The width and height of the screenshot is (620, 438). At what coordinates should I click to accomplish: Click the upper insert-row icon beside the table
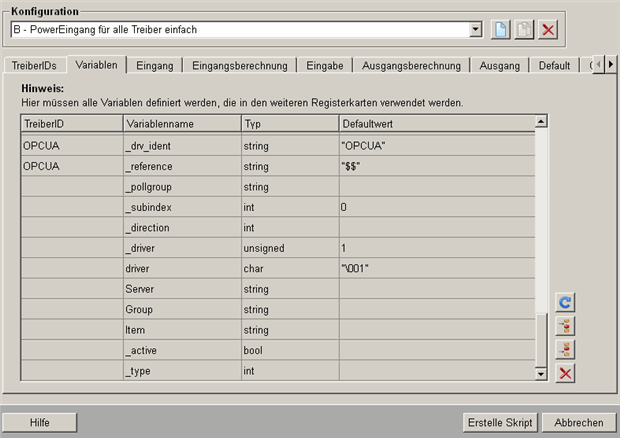565,326
